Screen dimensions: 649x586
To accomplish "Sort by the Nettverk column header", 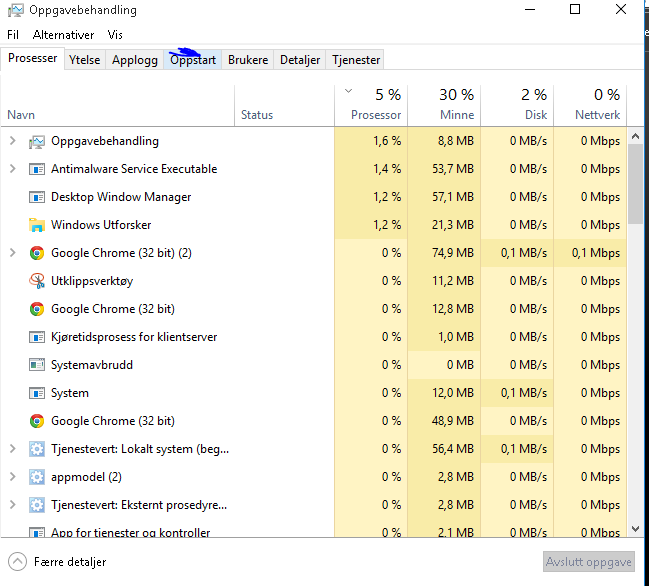I will coord(590,106).
